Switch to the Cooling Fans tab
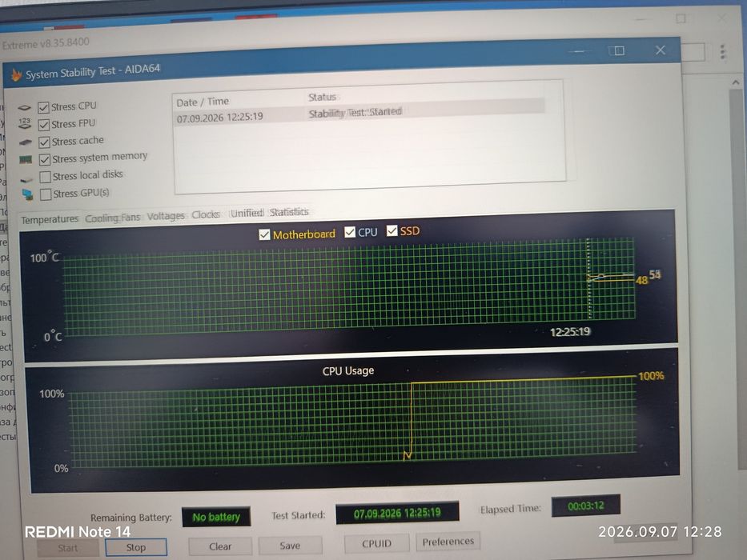Image resolution: width=747 pixels, height=560 pixels. [112, 218]
